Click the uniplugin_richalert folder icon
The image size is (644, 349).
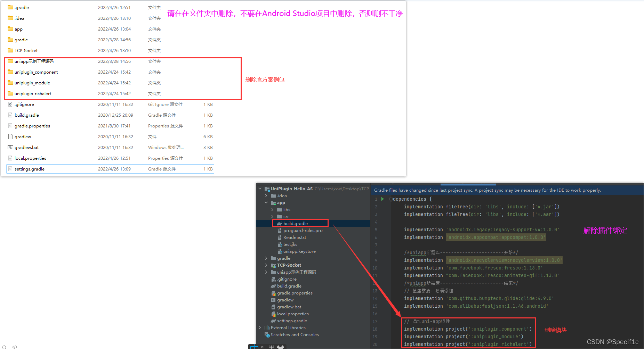click(x=10, y=93)
